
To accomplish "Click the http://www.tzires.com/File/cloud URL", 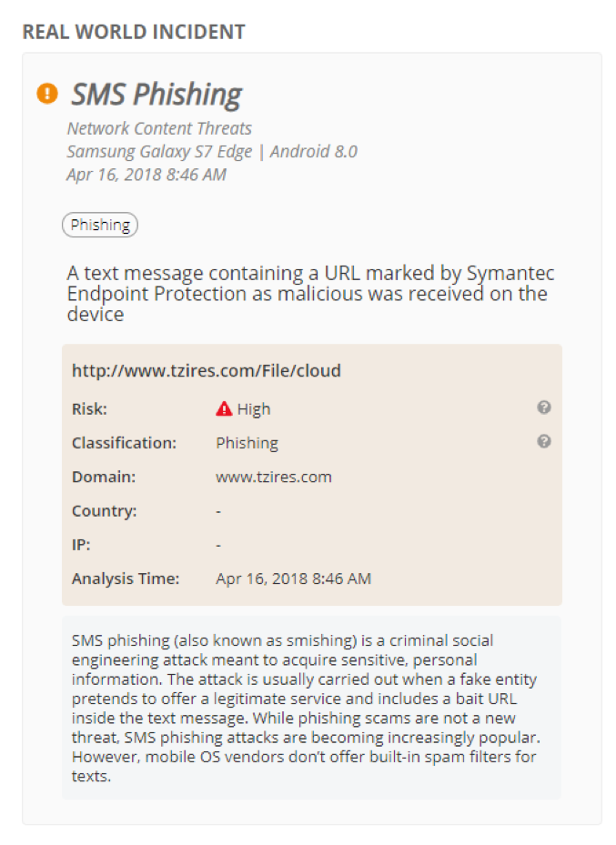I will [207, 371].
